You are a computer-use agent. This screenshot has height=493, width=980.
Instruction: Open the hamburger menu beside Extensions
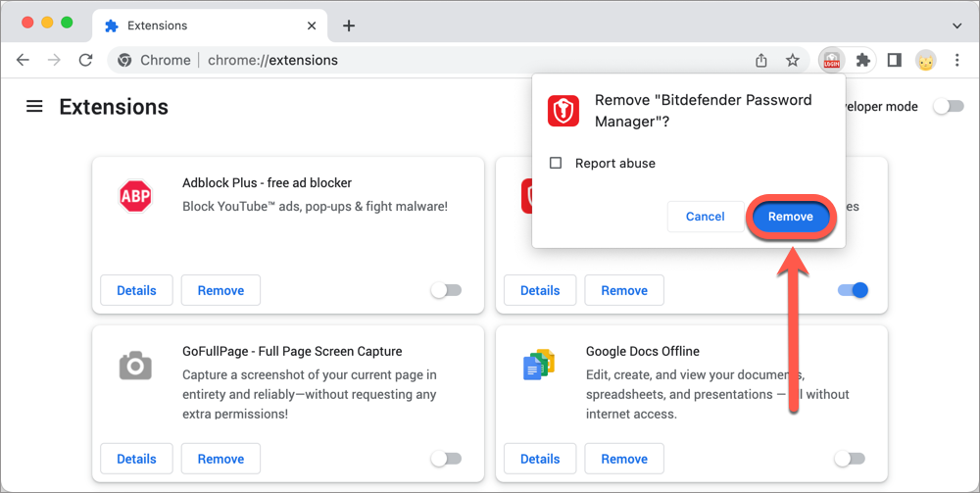point(34,107)
